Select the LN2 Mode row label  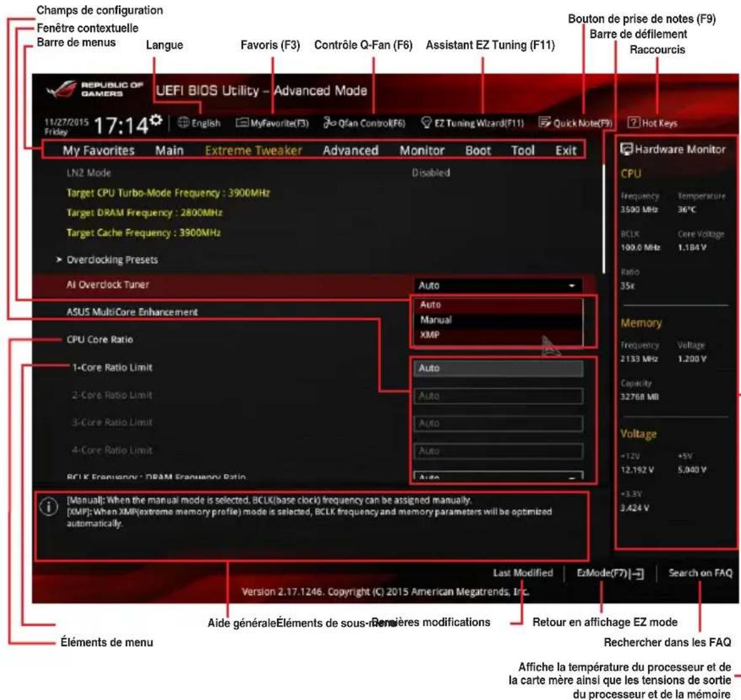(x=89, y=173)
